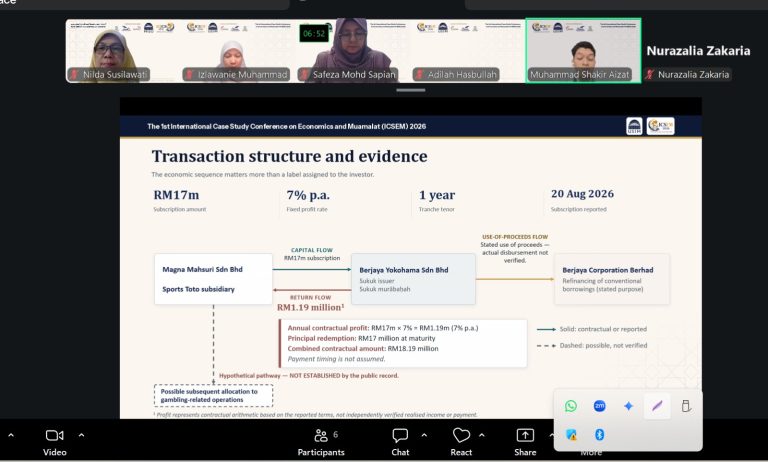Open Bluetooth devices tray icon
Screen dimensions: 768x462
[x=600, y=435]
